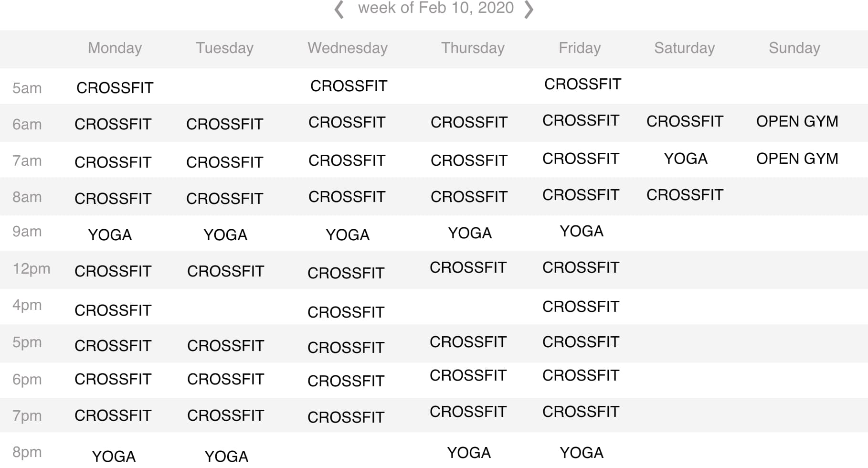This screenshot has width=868, height=468.
Task: Click the Sunday column header
Action: [794, 48]
